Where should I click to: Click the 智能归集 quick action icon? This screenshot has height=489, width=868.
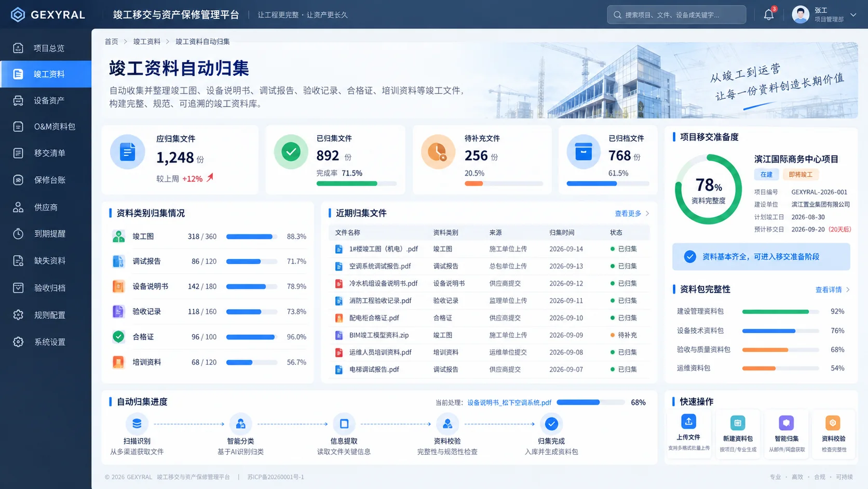click(x=786, y=423)
